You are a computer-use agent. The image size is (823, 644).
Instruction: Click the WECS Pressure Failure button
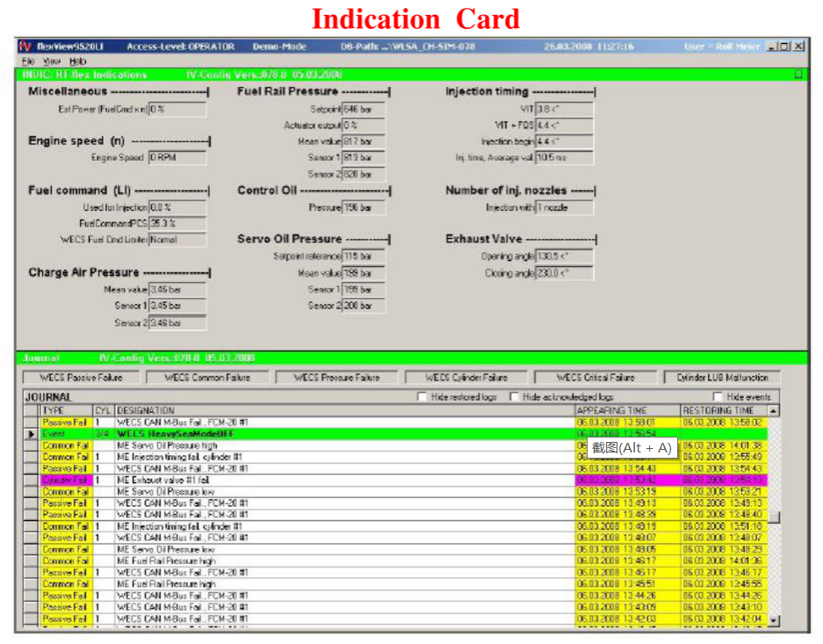[x=336, y=378]
